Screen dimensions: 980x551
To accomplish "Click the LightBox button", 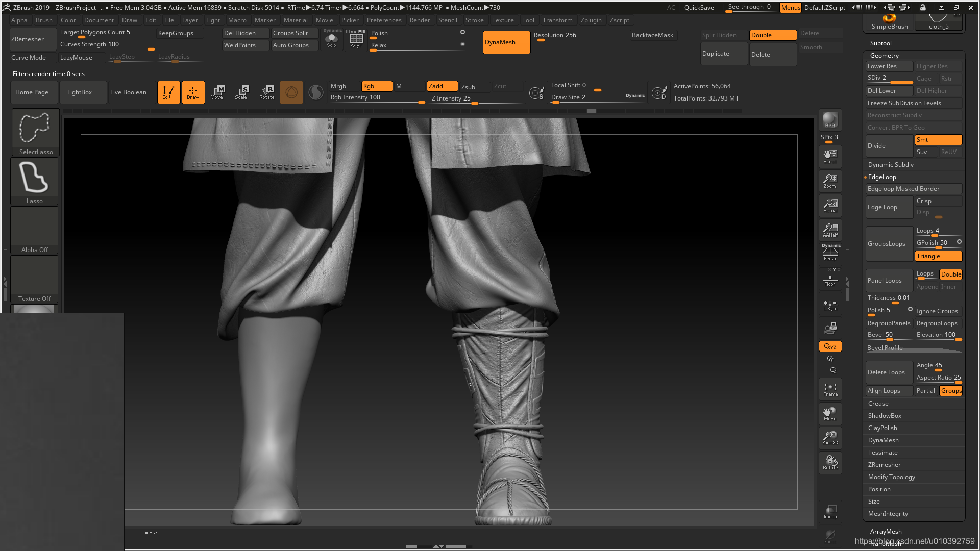I will coord(83,92).
